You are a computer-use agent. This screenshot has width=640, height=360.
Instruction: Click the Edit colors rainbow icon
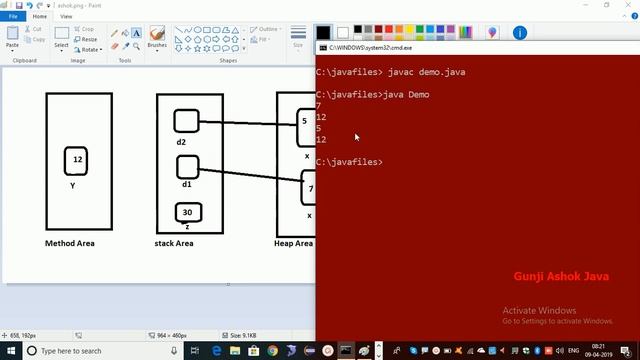tap(465, 32)
